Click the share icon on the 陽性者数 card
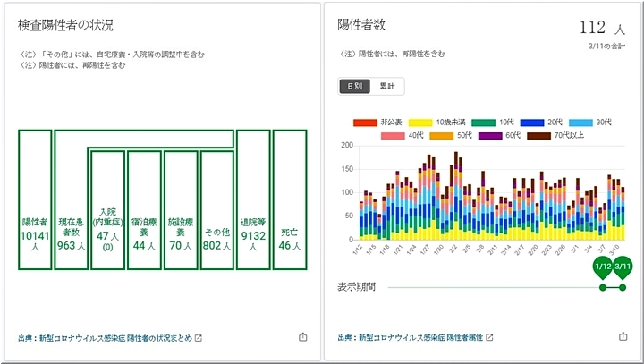The height and width of the screenshot is (364, 644). (x=623, y=337)
